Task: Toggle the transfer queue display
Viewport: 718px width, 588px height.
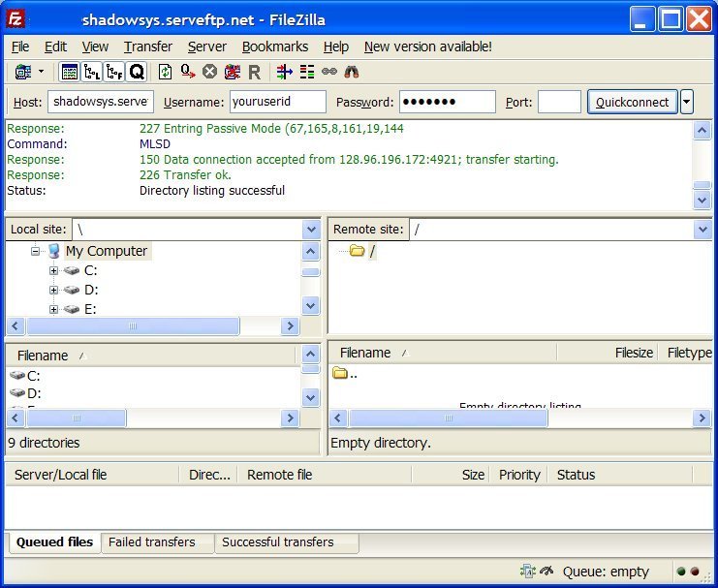Action: 136,72
